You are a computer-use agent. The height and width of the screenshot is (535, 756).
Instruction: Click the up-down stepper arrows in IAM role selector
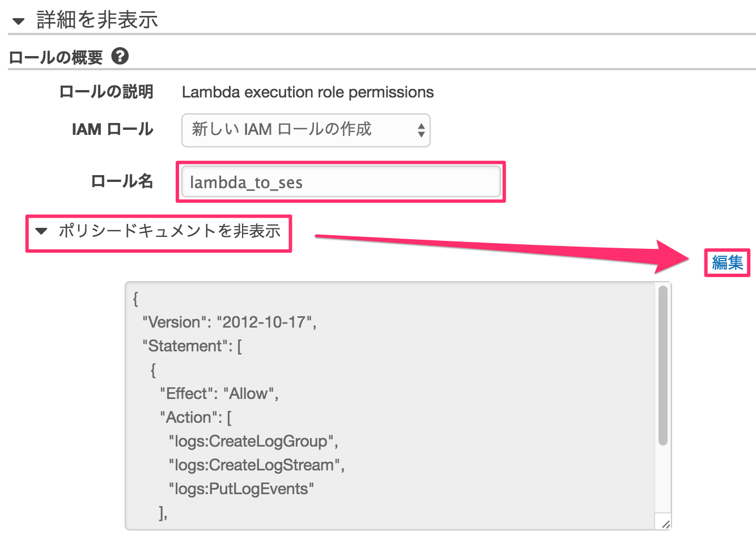coord(422,130)
